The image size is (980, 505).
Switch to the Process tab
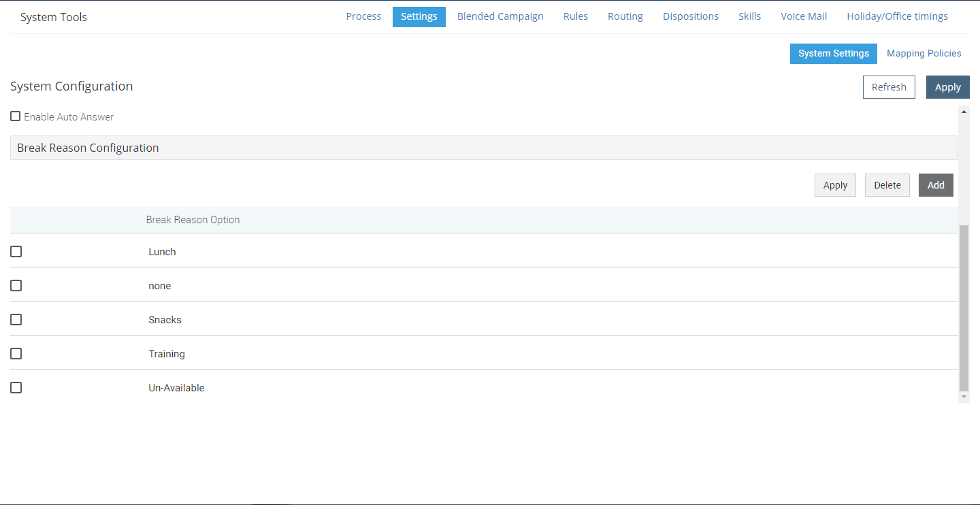tap(363, 16)
